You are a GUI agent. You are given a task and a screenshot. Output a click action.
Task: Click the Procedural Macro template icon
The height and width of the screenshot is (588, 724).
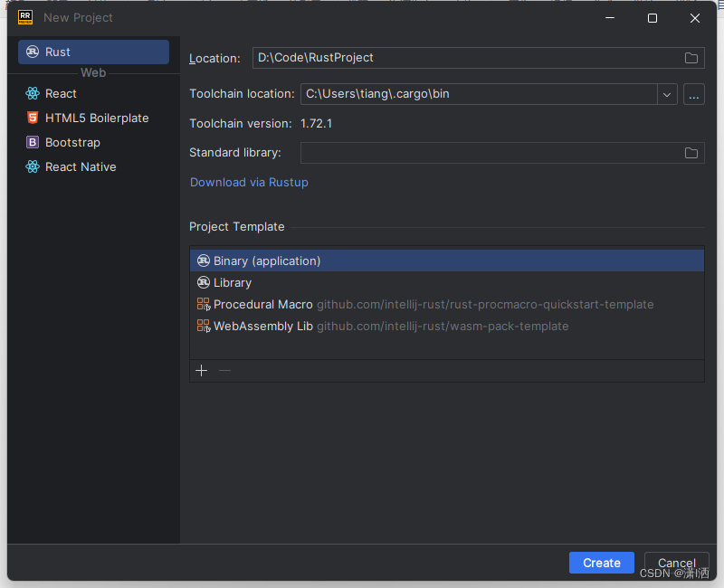[204, 305]
